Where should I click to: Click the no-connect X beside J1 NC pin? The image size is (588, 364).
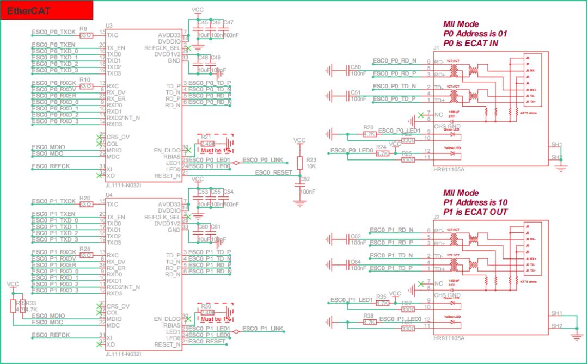[421, 115]
